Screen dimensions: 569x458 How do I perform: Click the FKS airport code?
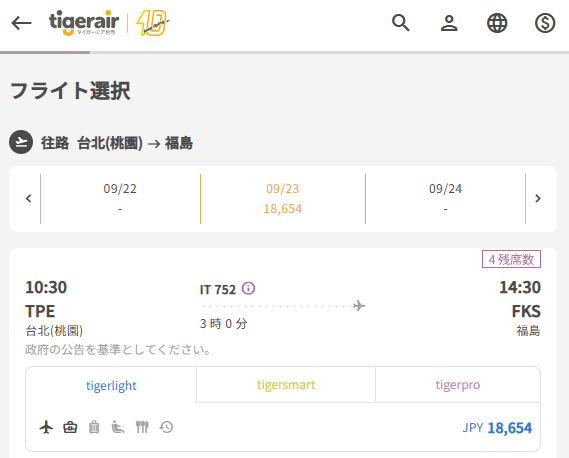pyautogui.click(x=526, y=311)
